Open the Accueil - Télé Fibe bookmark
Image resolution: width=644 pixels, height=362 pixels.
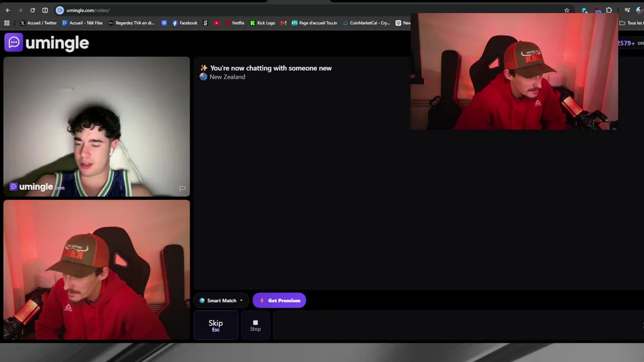(x=82, y=23)
